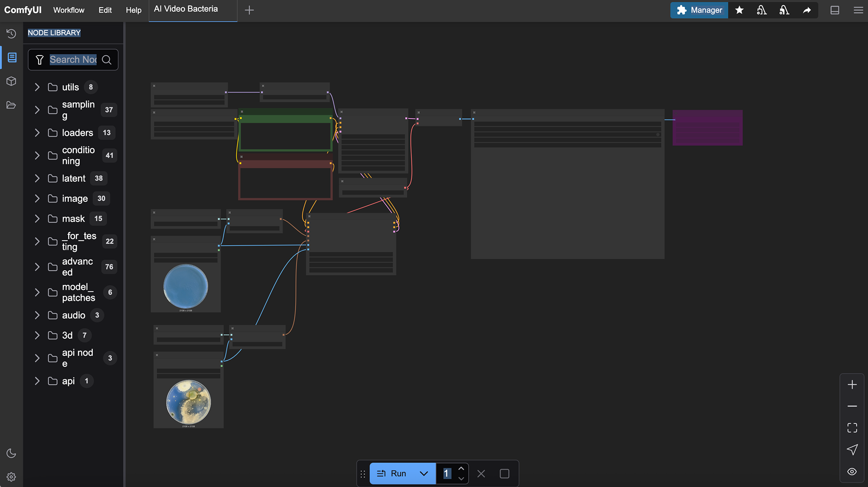Zoom in with the plus canvas button
Viewport: 868px width, 487px height.
[x=852, y=384]
